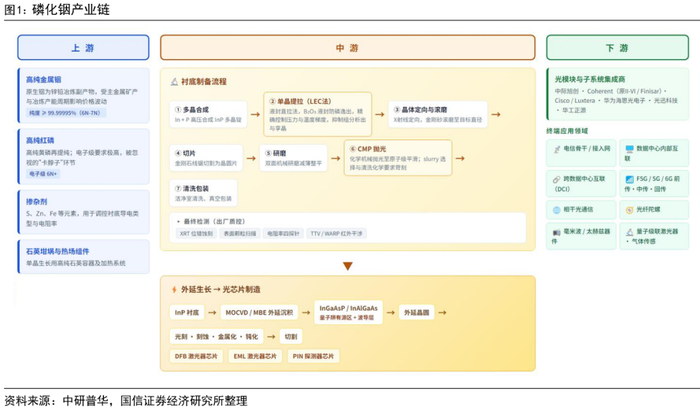Click the Cisco / Luxtera text
Screen dimensions: 700x410
pyautogui.click(x=575, y=100)
